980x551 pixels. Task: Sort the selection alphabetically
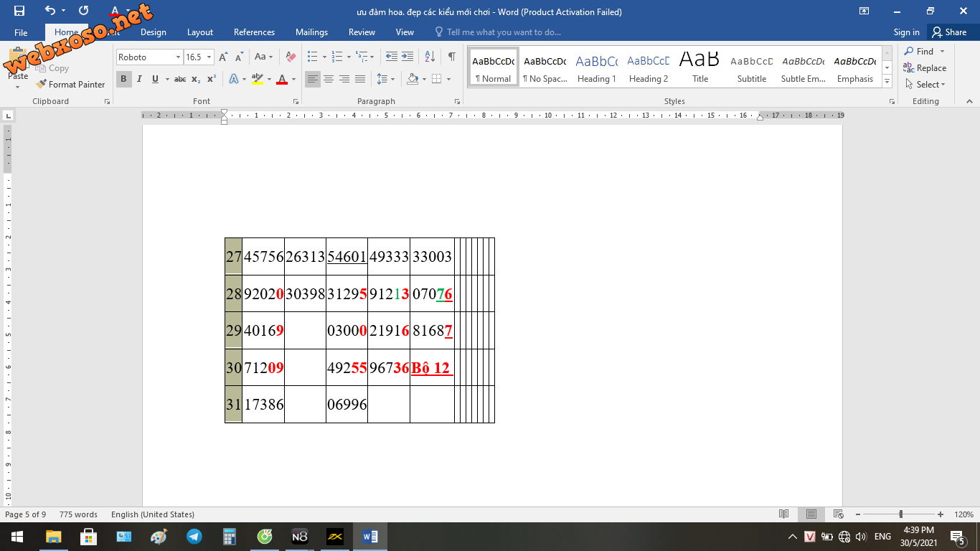(x=430, y=57)
